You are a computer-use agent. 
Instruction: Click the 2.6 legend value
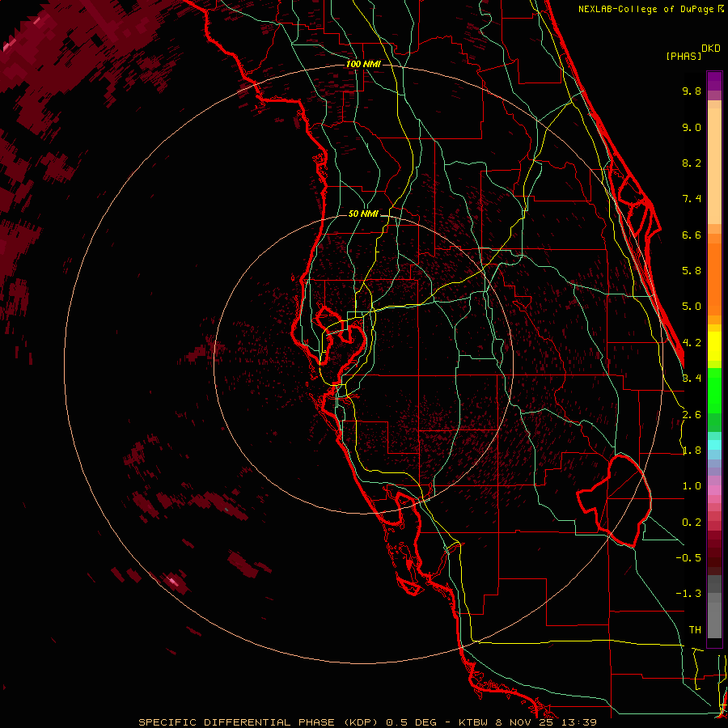tap(692, 415)
